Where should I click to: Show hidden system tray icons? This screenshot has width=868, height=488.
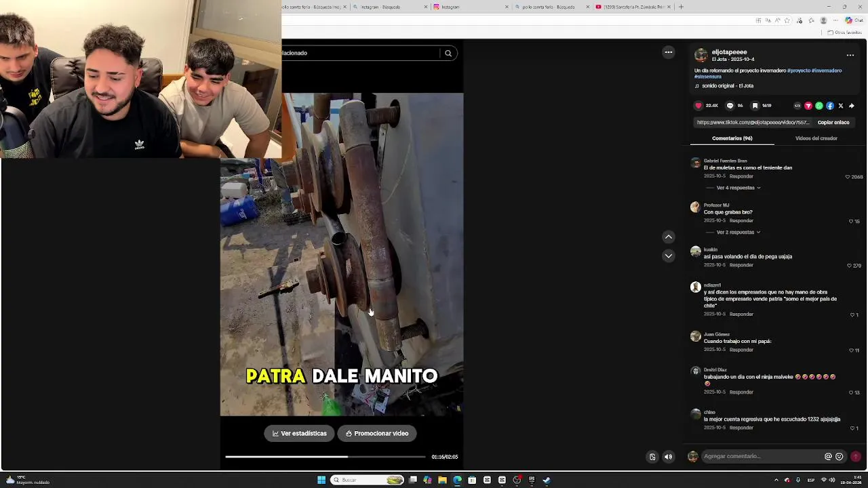click(x=776, y=480)
